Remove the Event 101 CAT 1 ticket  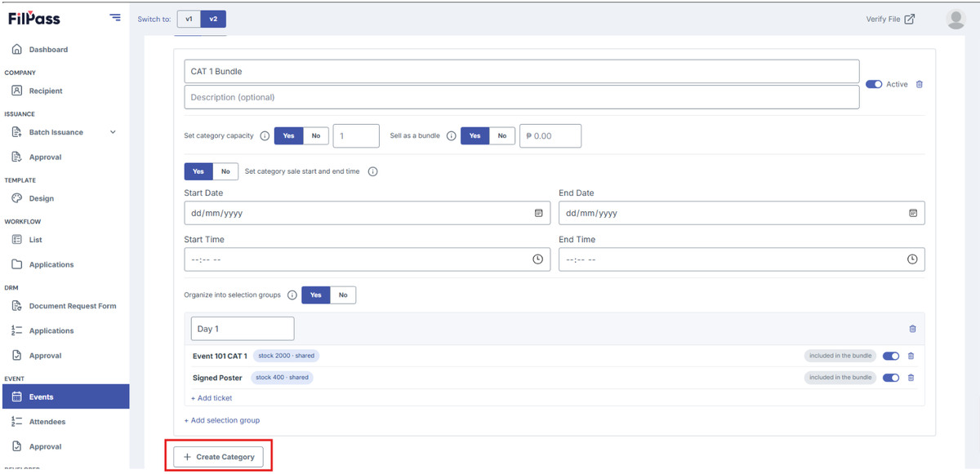[x=911, y=356]
